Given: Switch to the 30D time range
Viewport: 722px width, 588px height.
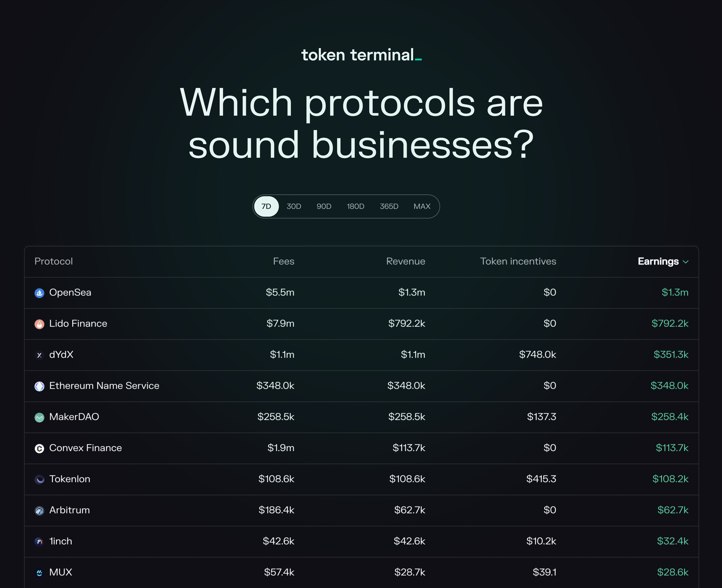Looking at the screenshot, I should (294, 206).
